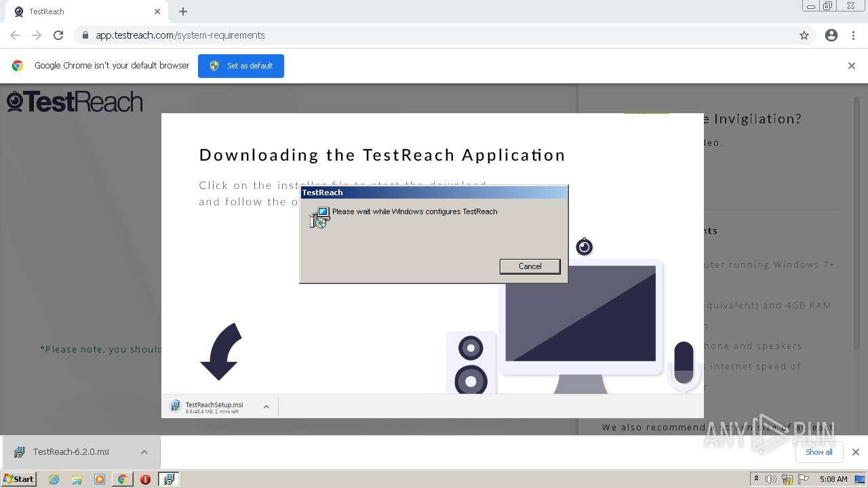Go back using the browser back arrow

tap(15, 35)
